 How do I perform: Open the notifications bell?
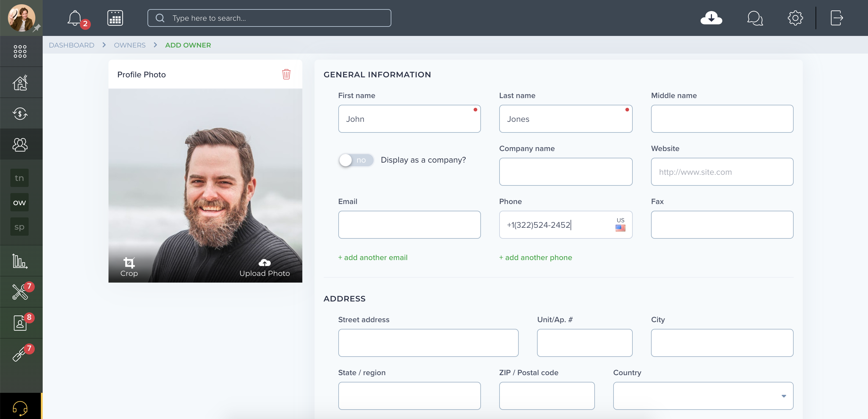click(74, 18)
